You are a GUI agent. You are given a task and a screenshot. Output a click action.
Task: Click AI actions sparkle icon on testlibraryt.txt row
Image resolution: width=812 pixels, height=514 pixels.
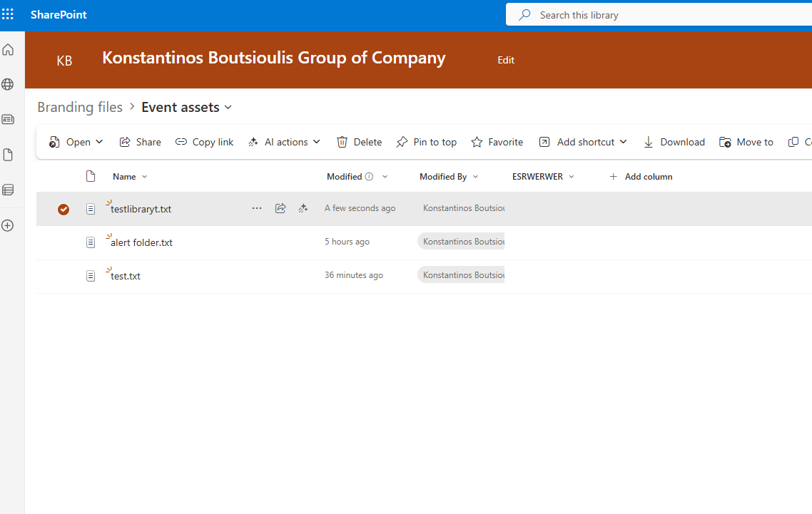303,208
